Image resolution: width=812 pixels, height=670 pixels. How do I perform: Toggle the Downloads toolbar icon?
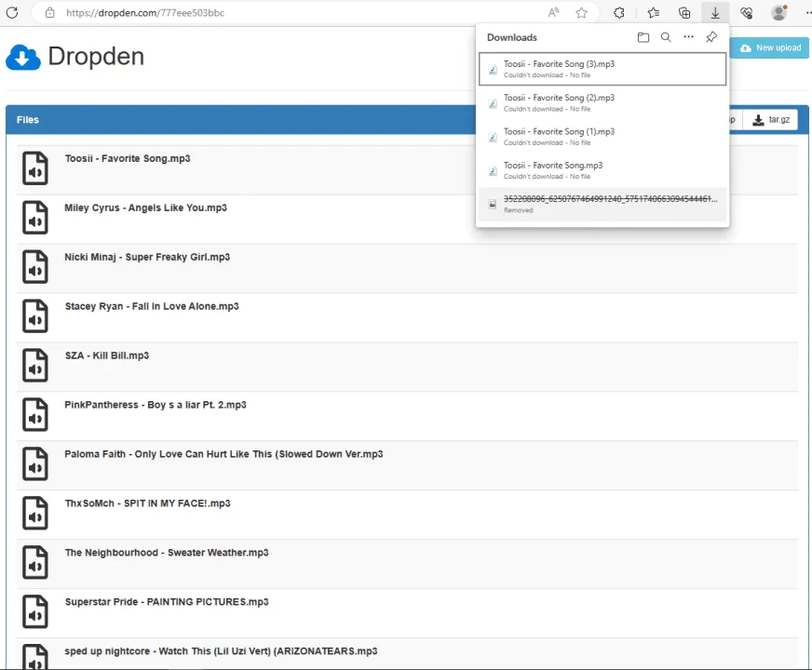[715, 12]
